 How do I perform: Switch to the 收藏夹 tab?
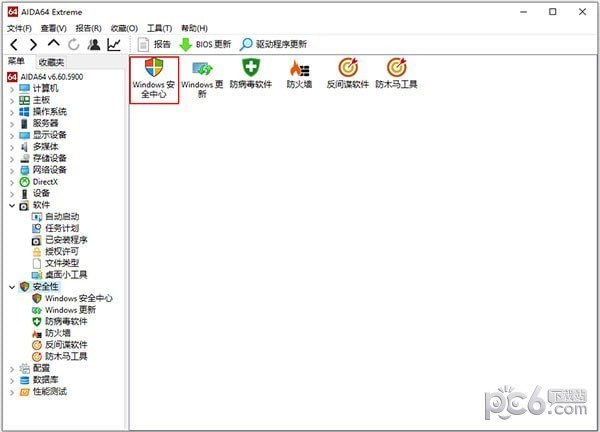pyautogui.click(x=51, y=62)
